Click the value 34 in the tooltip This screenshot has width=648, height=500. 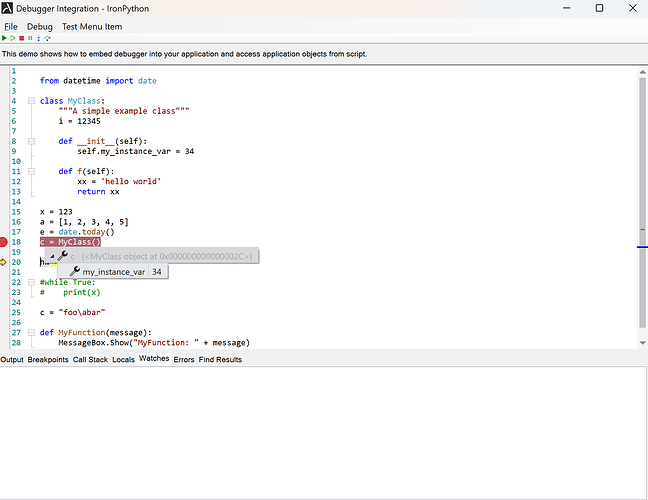coord(157,272)
